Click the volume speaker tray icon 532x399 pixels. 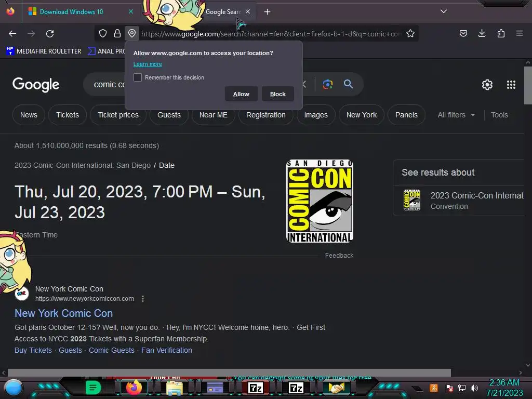pos(474,388)
